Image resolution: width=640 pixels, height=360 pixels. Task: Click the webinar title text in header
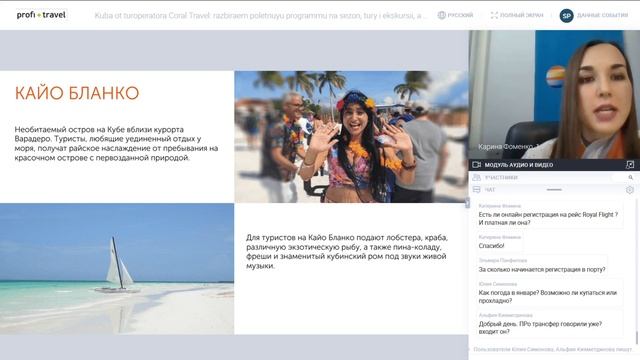(x=261, y=16)
